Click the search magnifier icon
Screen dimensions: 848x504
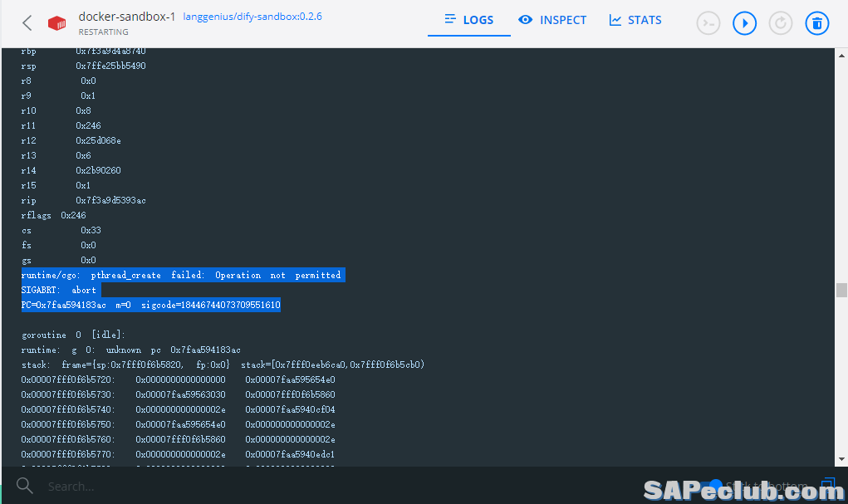[25, 486]
